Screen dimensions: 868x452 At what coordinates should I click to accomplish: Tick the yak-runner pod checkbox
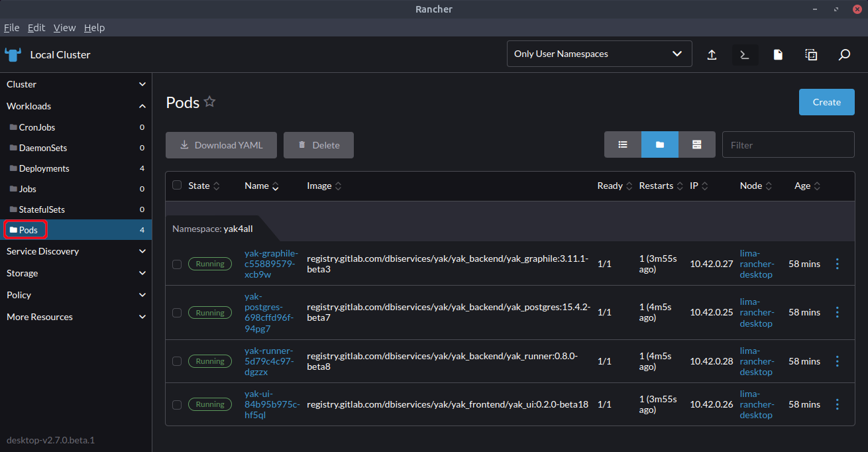(177, 361)
